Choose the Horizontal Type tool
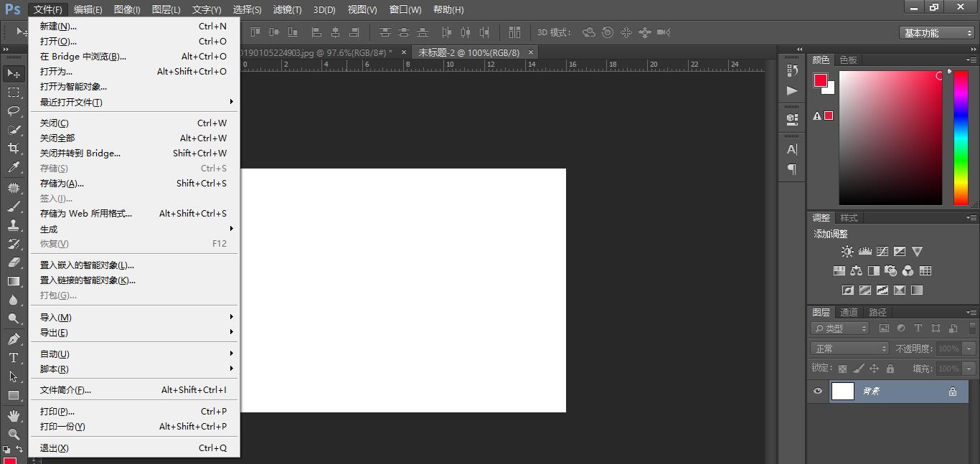980x464 pixels. point(14,357)
